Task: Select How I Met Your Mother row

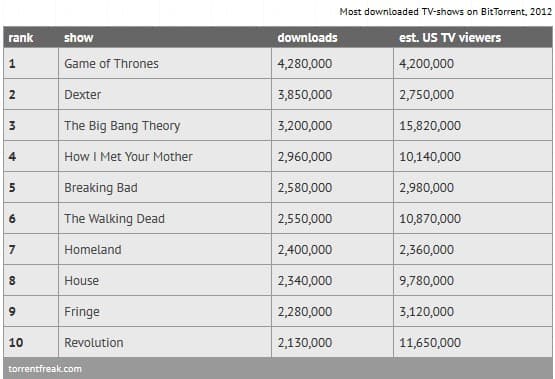Action: point(278,156)
